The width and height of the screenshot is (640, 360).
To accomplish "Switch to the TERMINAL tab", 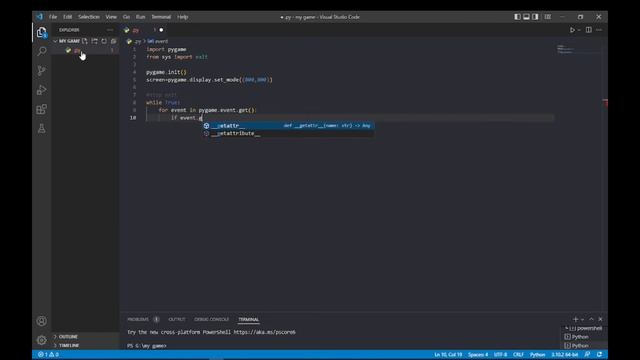I will click(249, 319).
